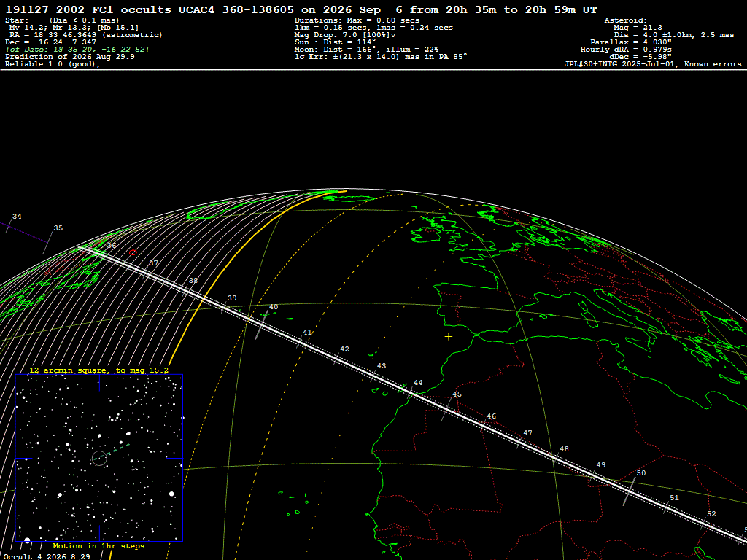Click time marker 40 on path
Screen dimensions: 747x560
(261, 325)
